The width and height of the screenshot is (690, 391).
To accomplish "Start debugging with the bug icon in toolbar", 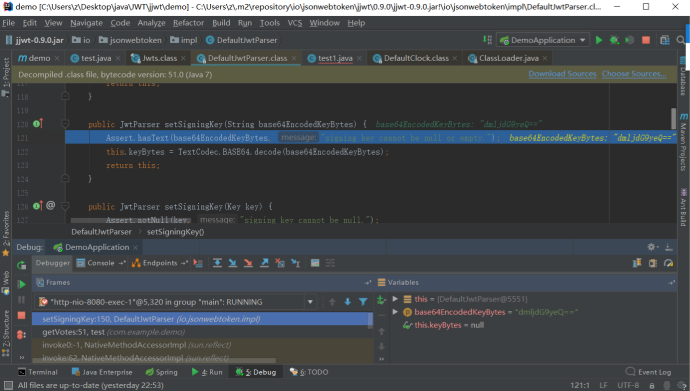I will point(614,40).
